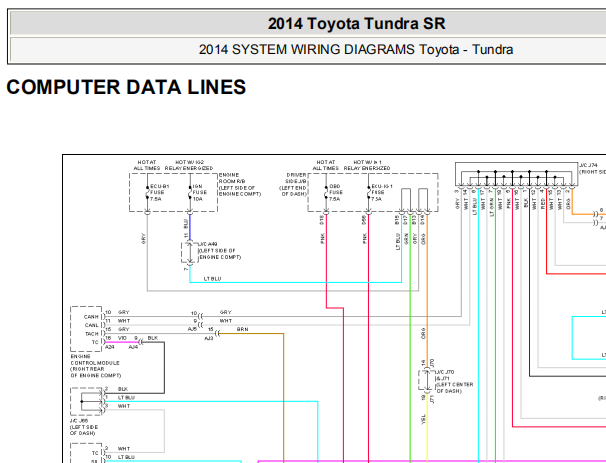Click 'LT BLU' label on horizontal wire from J/C A49
The width and height of the screenshot is (606, 463).
pos(213,279)
